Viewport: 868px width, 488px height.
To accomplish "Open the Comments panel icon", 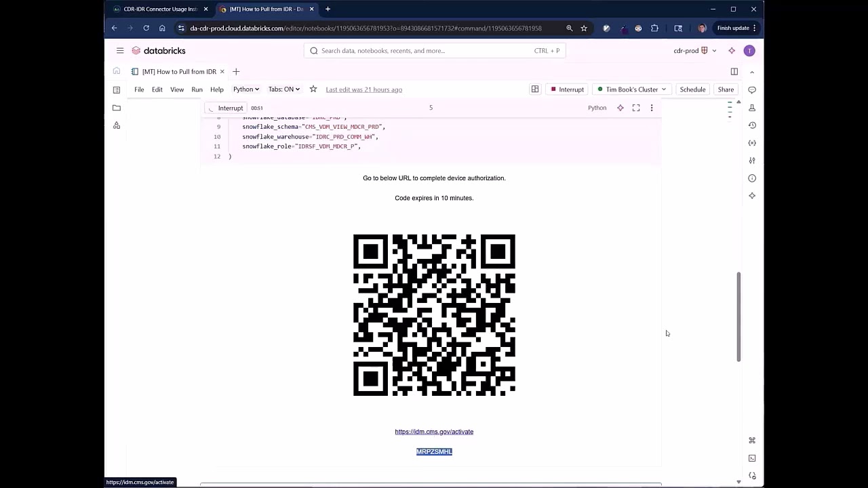I will click(752, 89).
